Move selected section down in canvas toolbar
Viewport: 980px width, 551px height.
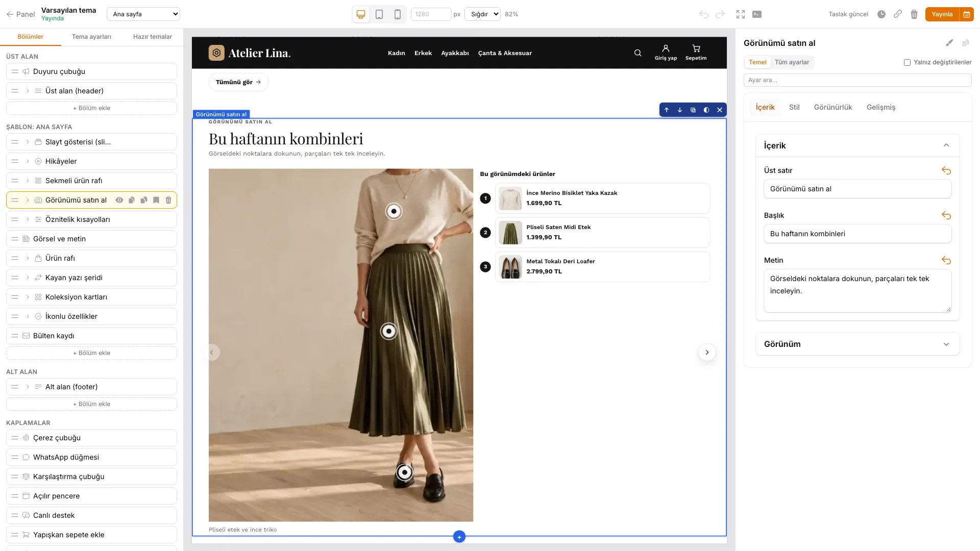pyautogui.click(x=680, y=110)
